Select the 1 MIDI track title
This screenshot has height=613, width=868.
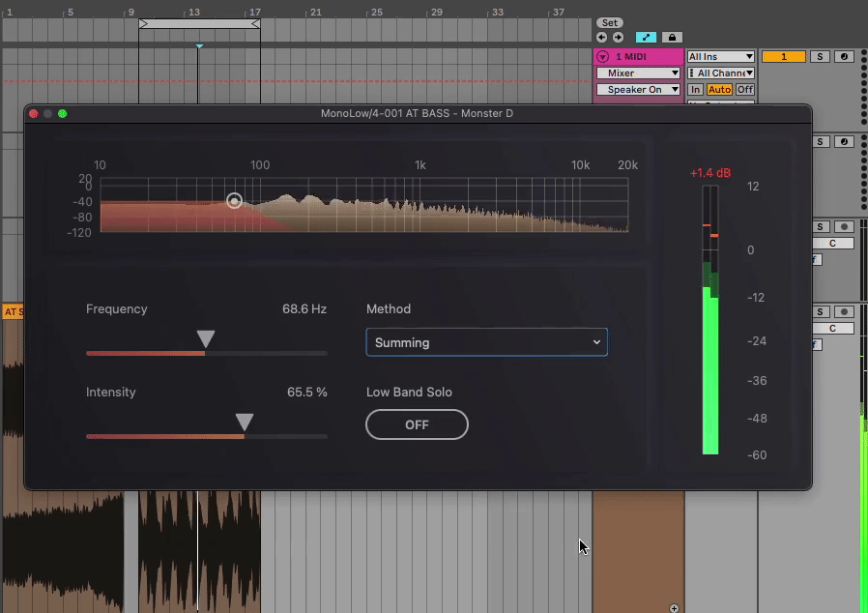tap(631, 56)
